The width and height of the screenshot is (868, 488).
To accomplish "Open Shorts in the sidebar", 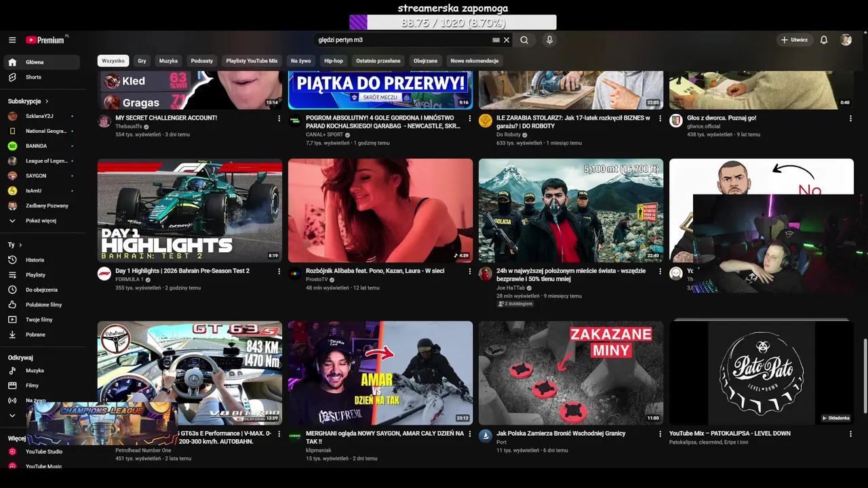I will pyautogui.click(x=43, y=77).
